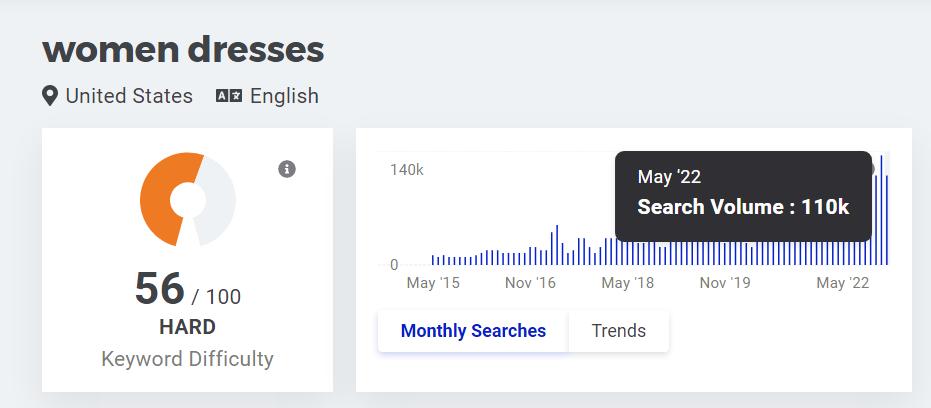Switch to the Trends tab
The image size is (931, 408).
pyautogui.click(x=618, y=331)
